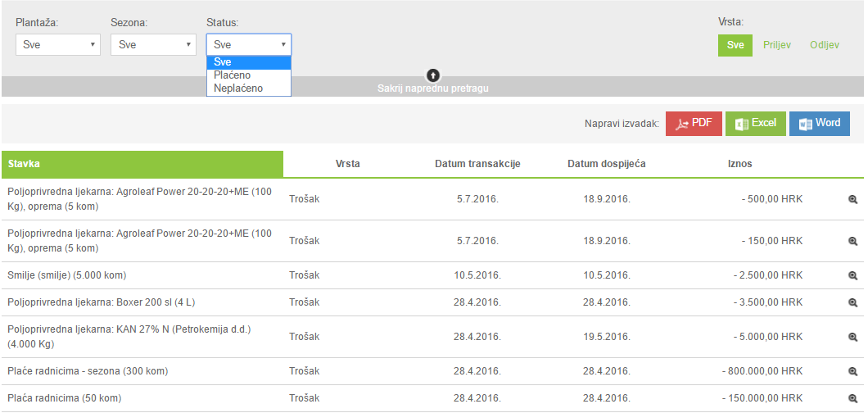Switch type filter to Odljev
Screen dimensions: 868x413
pos(824,45)
